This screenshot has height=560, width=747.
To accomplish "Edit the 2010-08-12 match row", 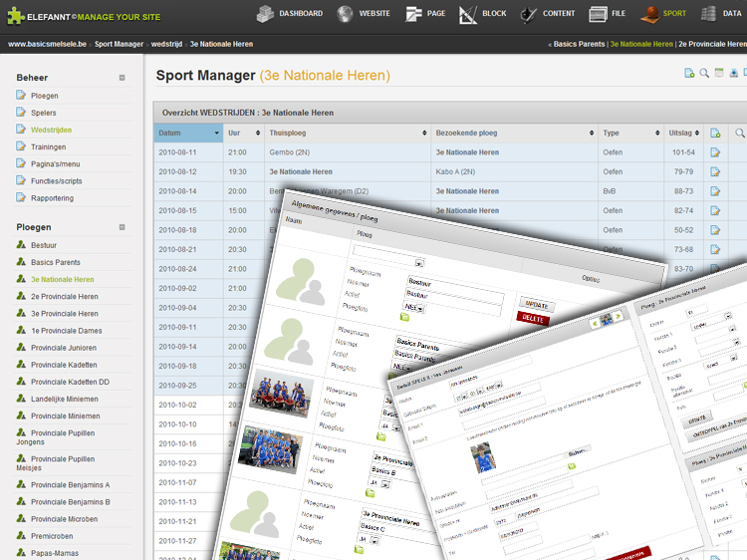I will pyautogui.click(x=715, y=172).
